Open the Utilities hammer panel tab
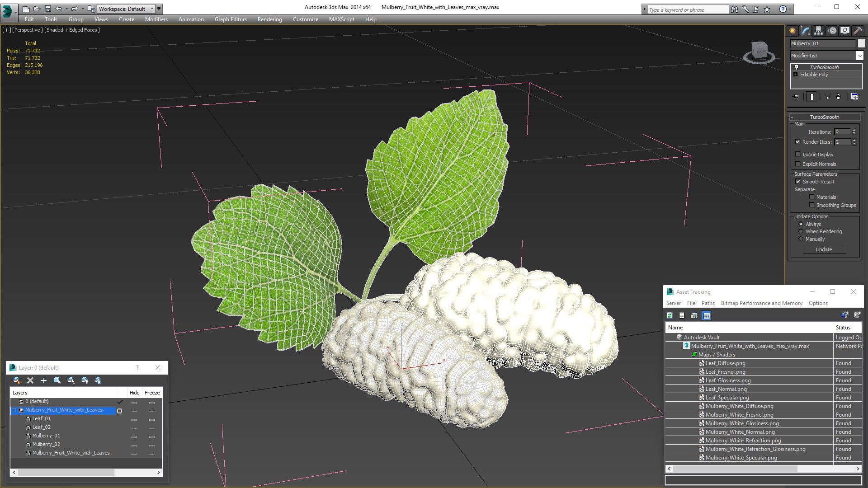 pyautogui.click(x=858, y=31)
